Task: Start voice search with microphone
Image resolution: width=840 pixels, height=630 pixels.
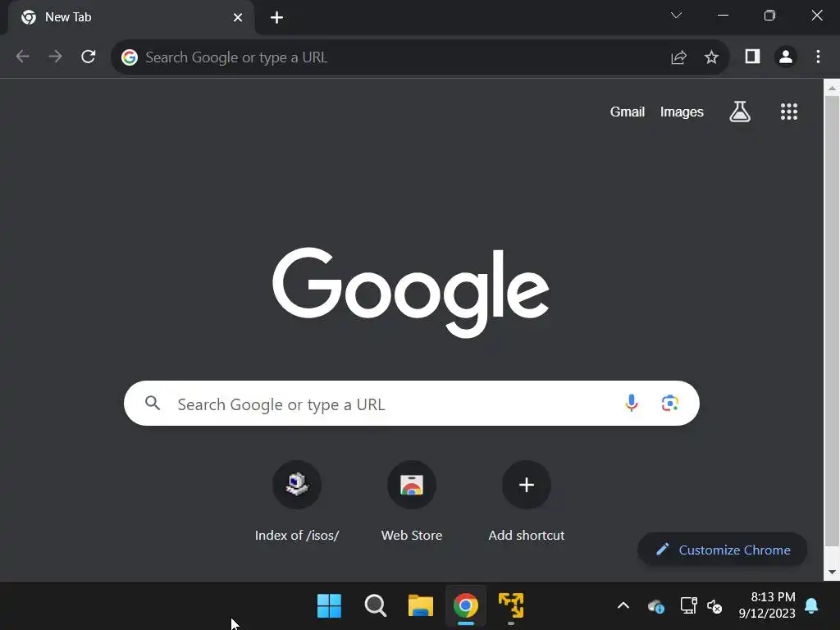Action: point(631,403)
